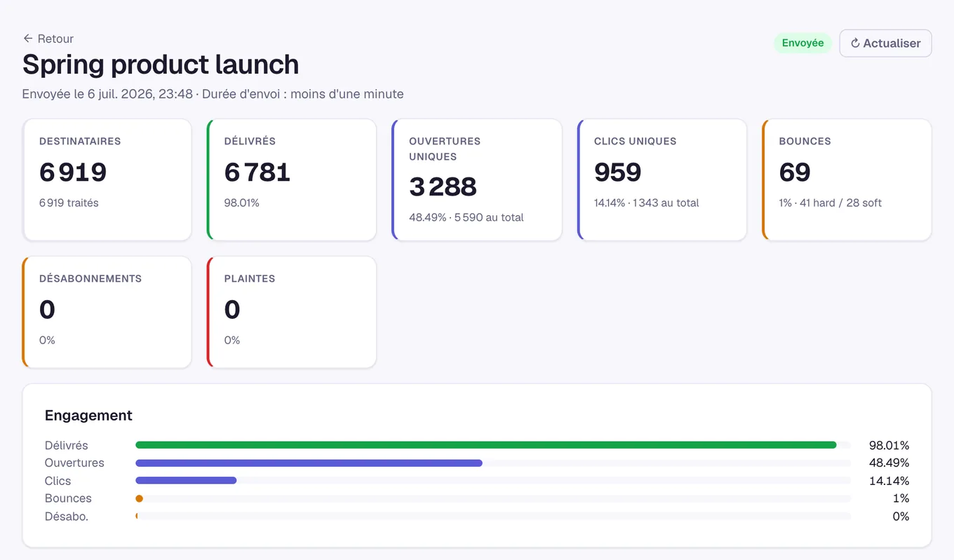Screen dimensions: 954x560
Task: Click the Clics engagement bar
Action: (x=186, y=481)
